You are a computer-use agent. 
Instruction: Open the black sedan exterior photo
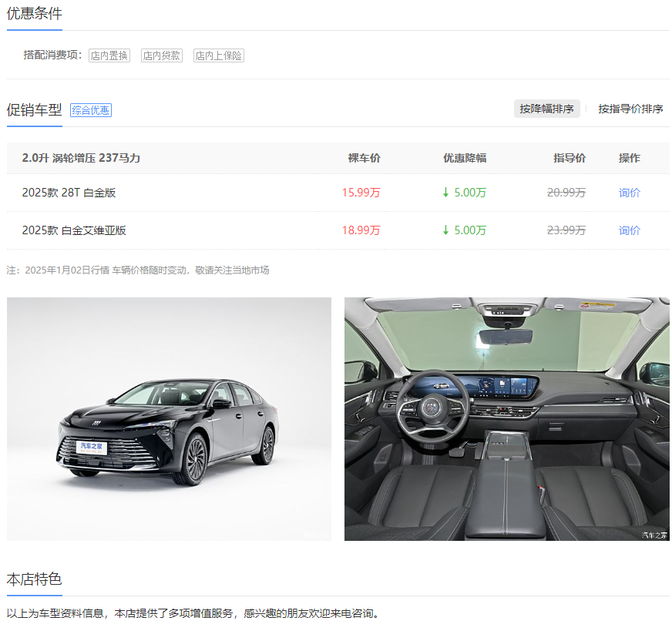169,419
